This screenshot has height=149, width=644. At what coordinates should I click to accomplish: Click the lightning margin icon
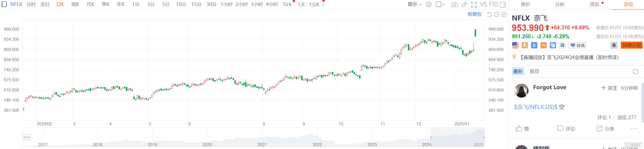(525, 45)
